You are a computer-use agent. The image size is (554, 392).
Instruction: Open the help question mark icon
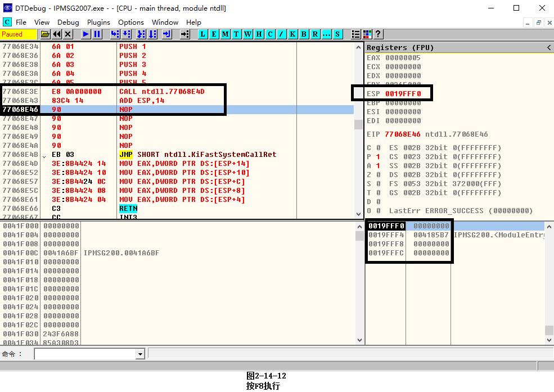point(378,34)
